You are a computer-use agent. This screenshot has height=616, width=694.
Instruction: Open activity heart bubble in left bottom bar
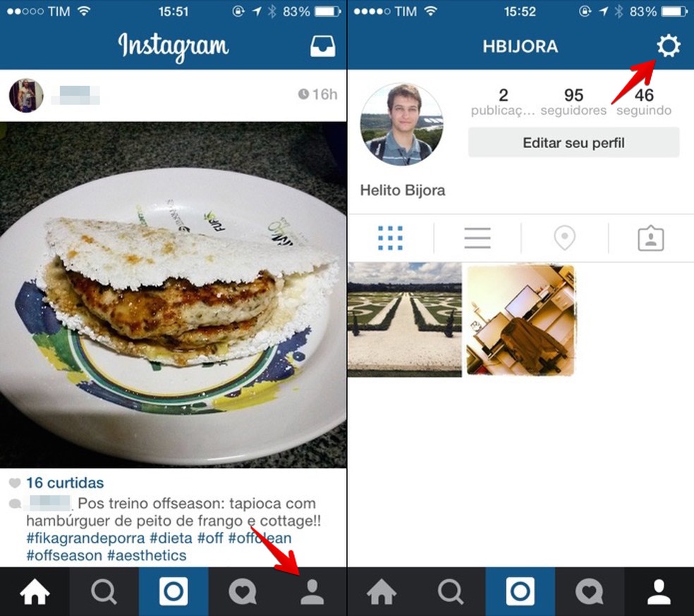pos(243,592)
